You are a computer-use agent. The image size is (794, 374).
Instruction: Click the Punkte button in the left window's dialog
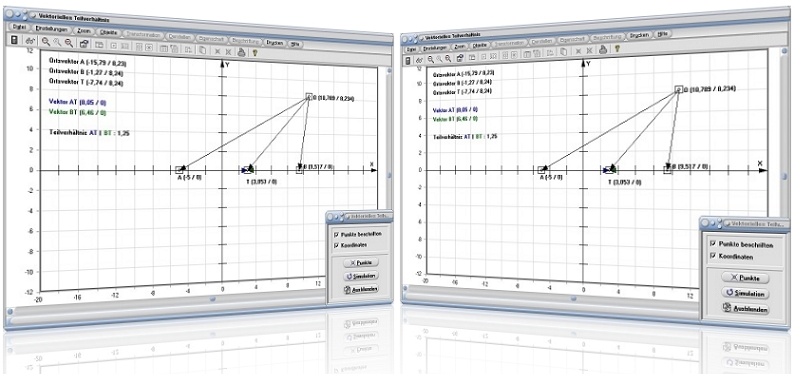coord(361,263)
